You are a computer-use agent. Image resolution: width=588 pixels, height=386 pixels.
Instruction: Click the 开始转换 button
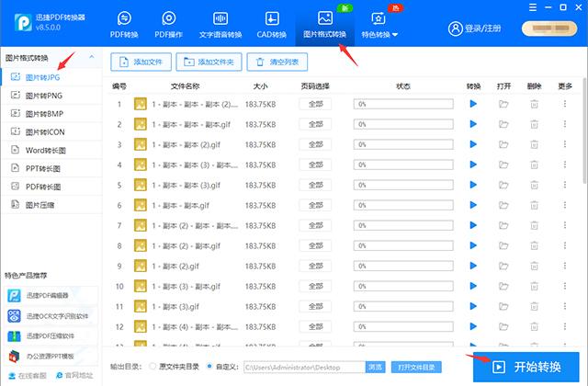tap(526, 367)
